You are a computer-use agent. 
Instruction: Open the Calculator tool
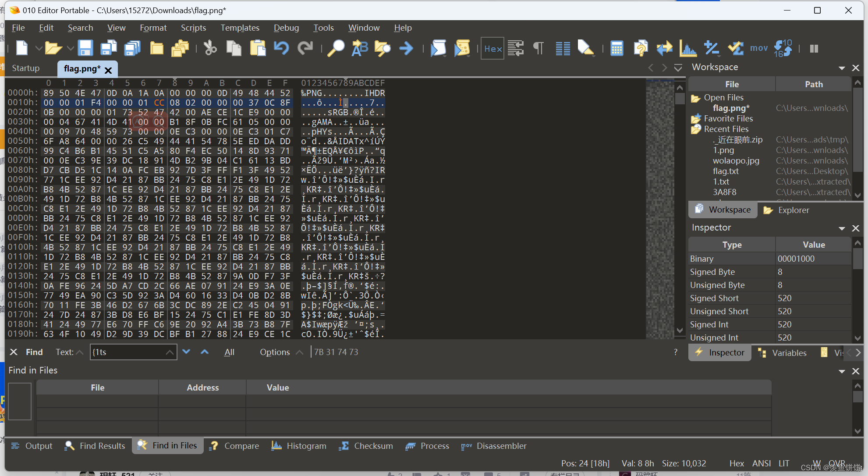click(x=617, y=48)
